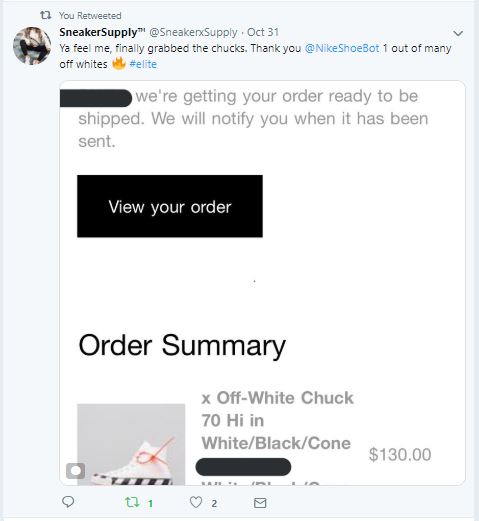
Task: Open the Chuck 70 shoe product thumbnail
Action: (x=131, y=444)
